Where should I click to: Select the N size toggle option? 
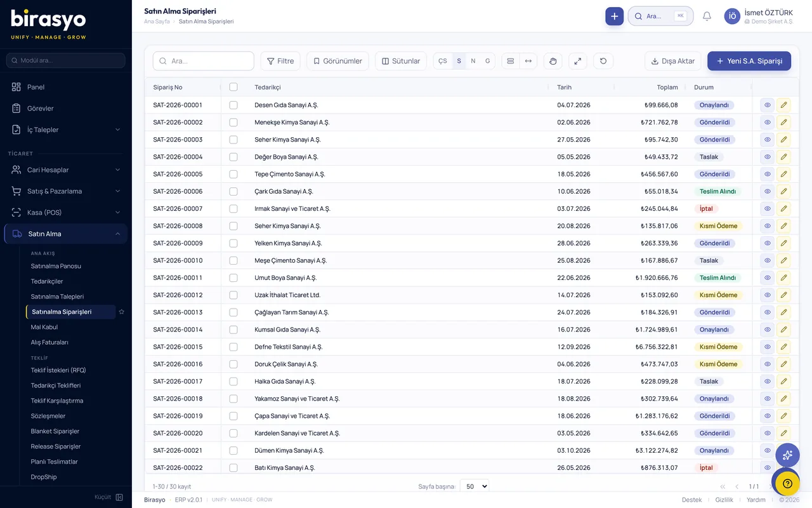pos(473,61)
